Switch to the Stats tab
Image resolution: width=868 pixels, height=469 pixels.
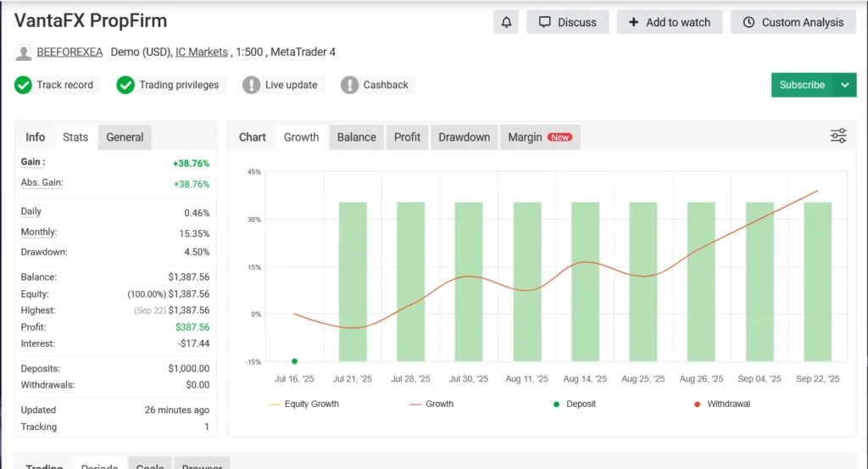(x=75, y=137)
